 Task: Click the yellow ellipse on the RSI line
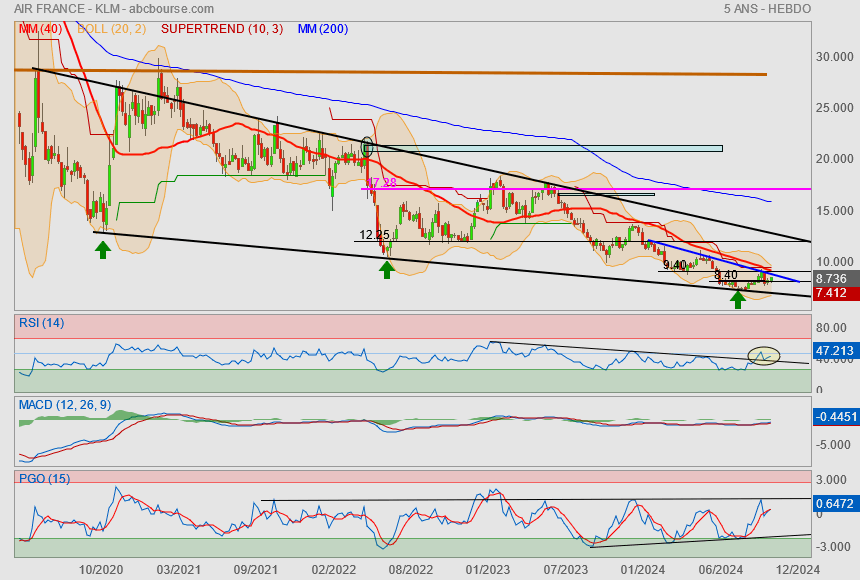click(x=763, y=356)
